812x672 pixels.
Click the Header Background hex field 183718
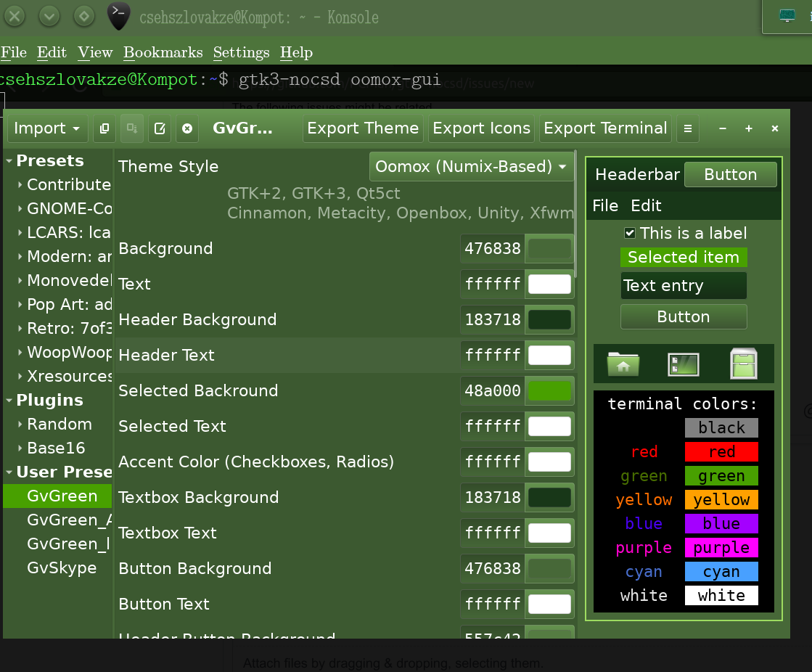pos(493,319)
